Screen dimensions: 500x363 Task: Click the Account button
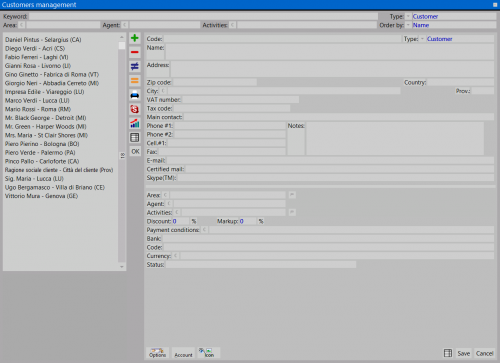183,353
